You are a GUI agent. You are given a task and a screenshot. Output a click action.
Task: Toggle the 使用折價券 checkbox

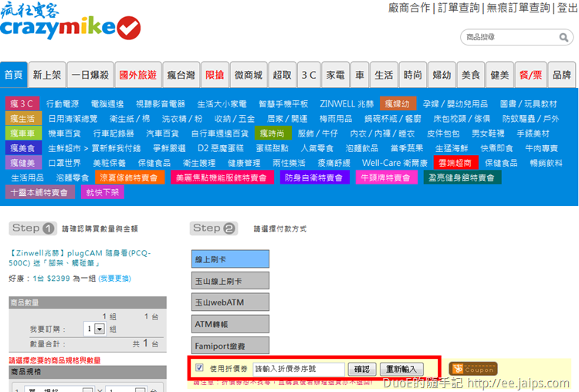(199, 367)
